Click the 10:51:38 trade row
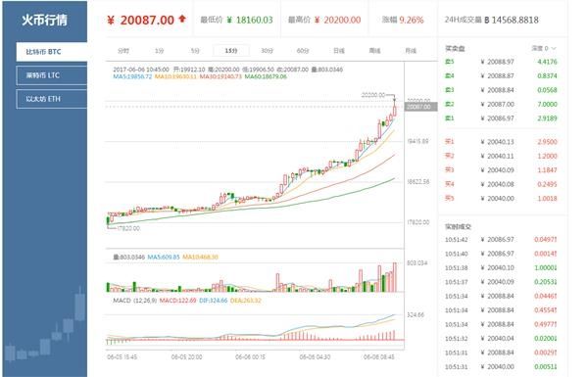 point(501,268)
